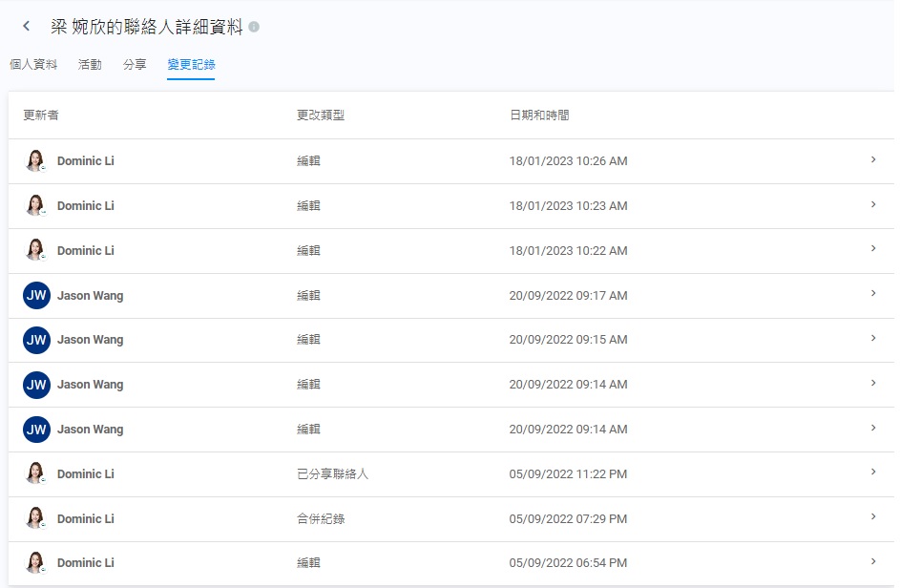This screenshot has height=588, width=900.
Task: Click the JW avatar in the 09:15 AM row
Action: [x=36, y=340]
